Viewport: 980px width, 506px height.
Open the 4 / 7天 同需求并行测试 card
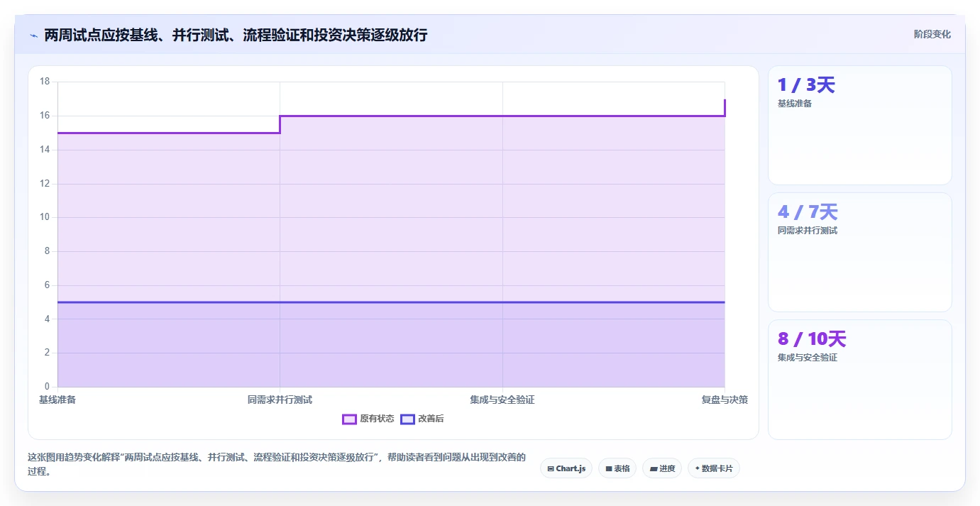pos(860,252)
